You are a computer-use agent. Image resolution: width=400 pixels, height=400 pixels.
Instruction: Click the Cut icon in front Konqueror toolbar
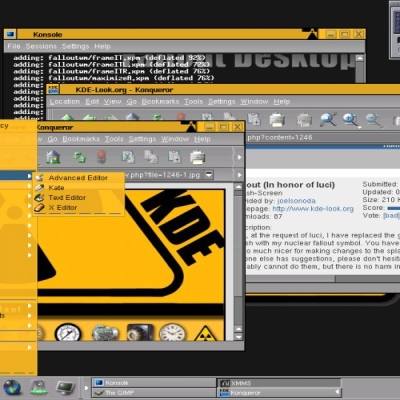click(x=128, y=157)
